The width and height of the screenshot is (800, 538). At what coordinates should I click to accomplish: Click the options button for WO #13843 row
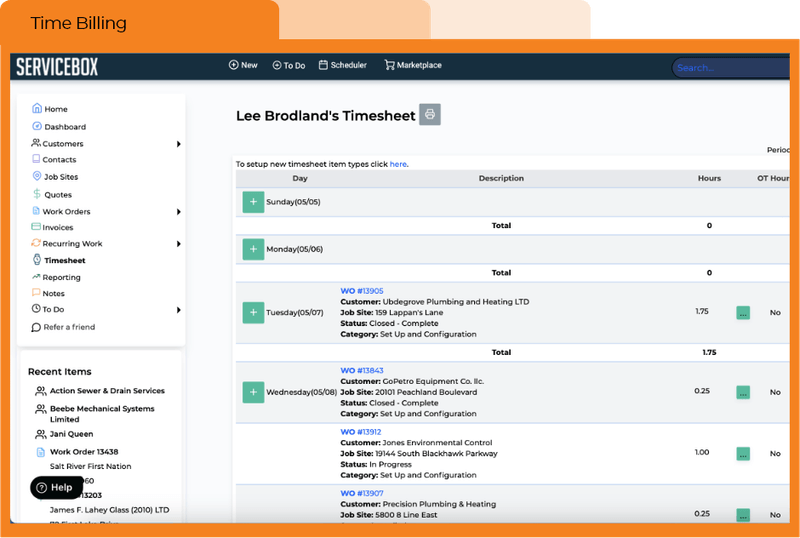click(x=743, y=393)
